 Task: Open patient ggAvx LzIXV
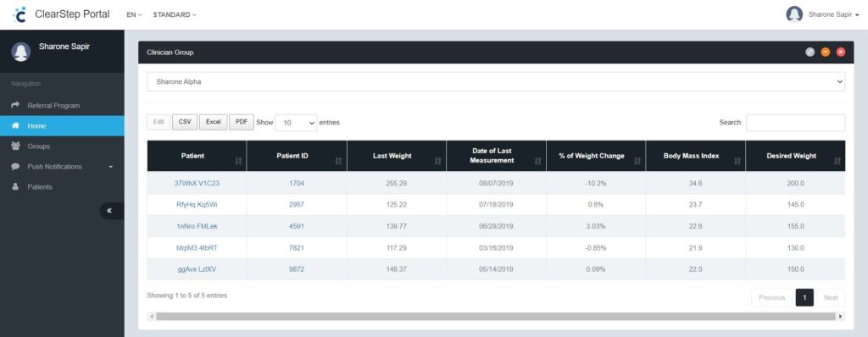197,269
